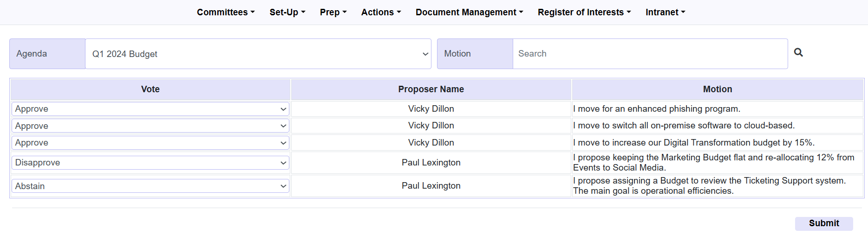The image size is (868, 235).
Task: Open the Prep menu
Action: tap(333, 12)
